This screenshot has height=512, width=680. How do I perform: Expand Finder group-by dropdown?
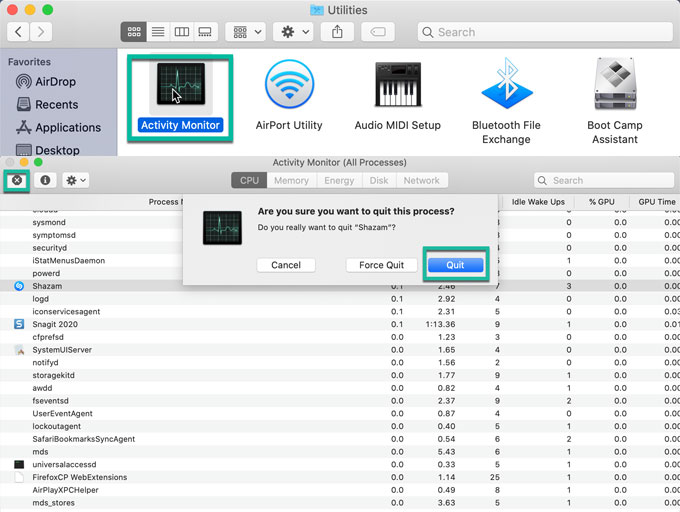point(245,32)
